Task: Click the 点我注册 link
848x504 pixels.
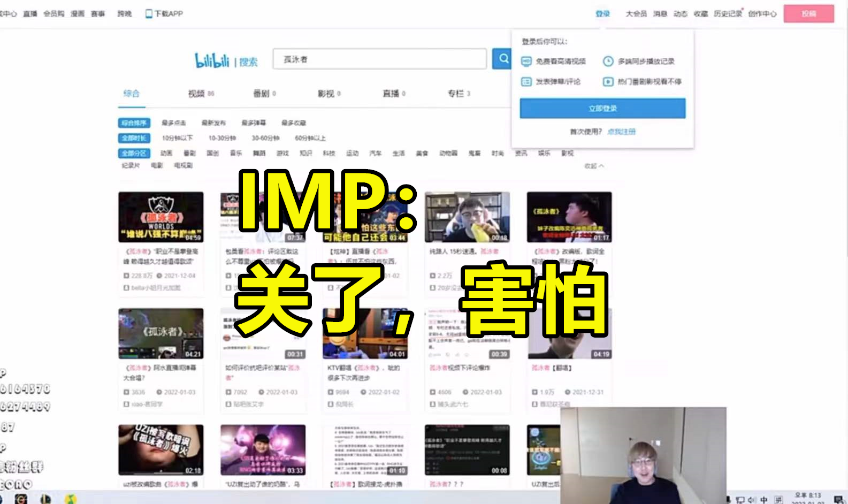Action: pyautogui.click(x=621, y=132)
